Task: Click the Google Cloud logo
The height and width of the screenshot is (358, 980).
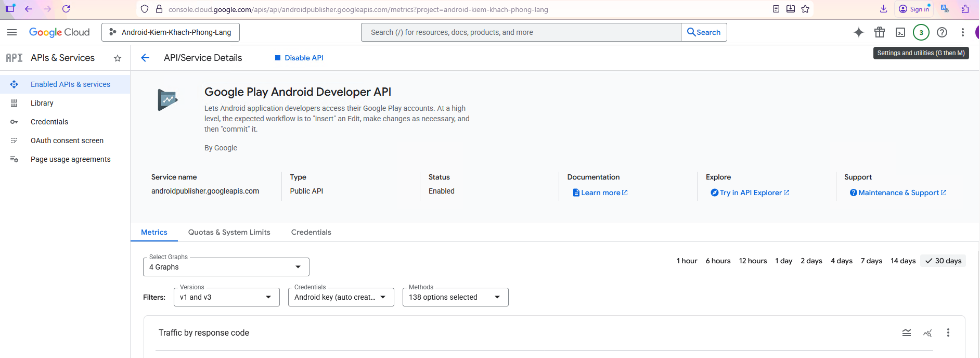Action: [59, 32]
